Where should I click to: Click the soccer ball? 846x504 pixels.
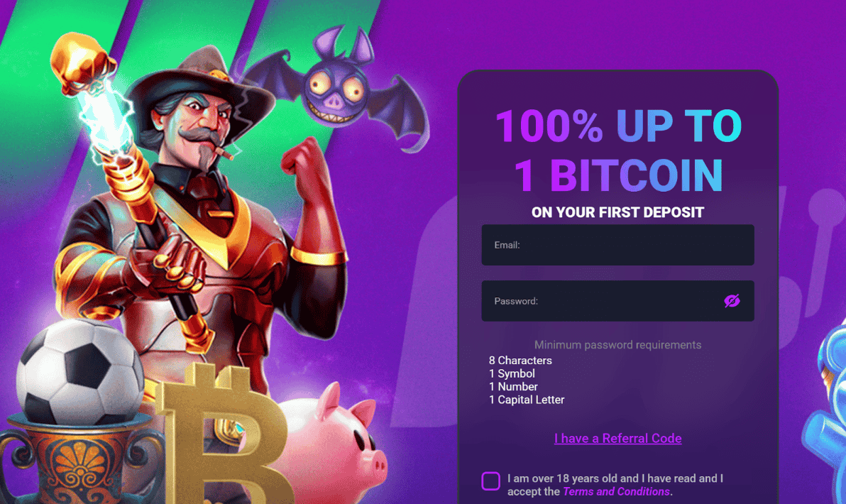(80, 371)
